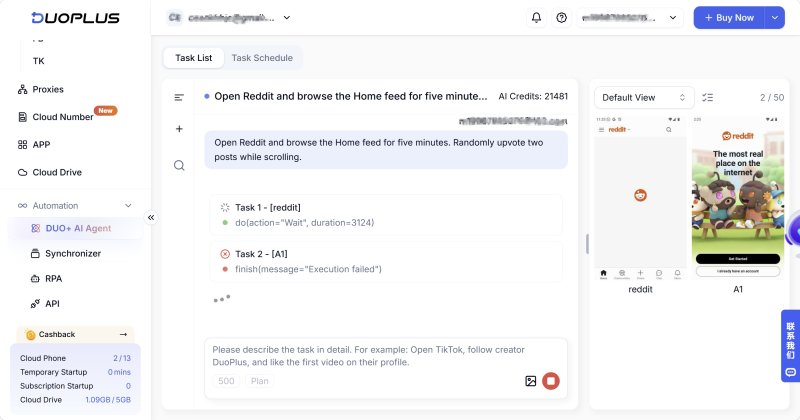The height and width of the screenshot is (420, 800).
Task: Open the multi-select checklist icon
Action: (708, 97)
